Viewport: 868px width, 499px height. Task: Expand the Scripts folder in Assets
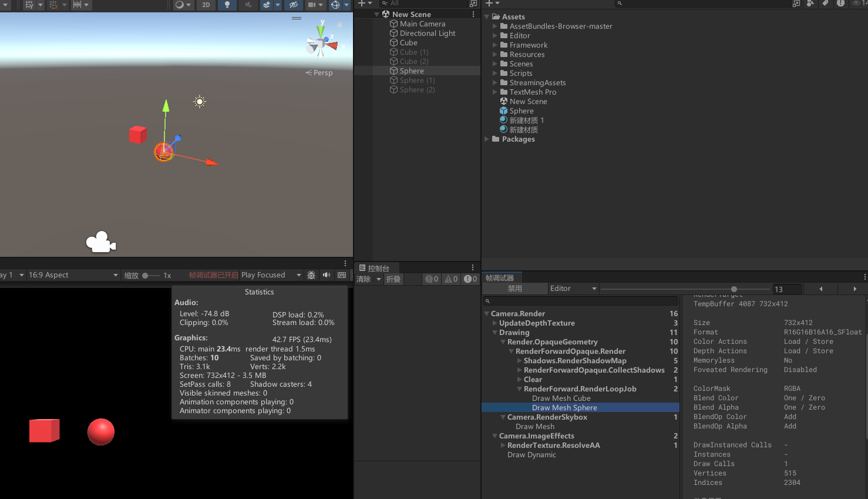pyautogui.click(x=495, y=73)
